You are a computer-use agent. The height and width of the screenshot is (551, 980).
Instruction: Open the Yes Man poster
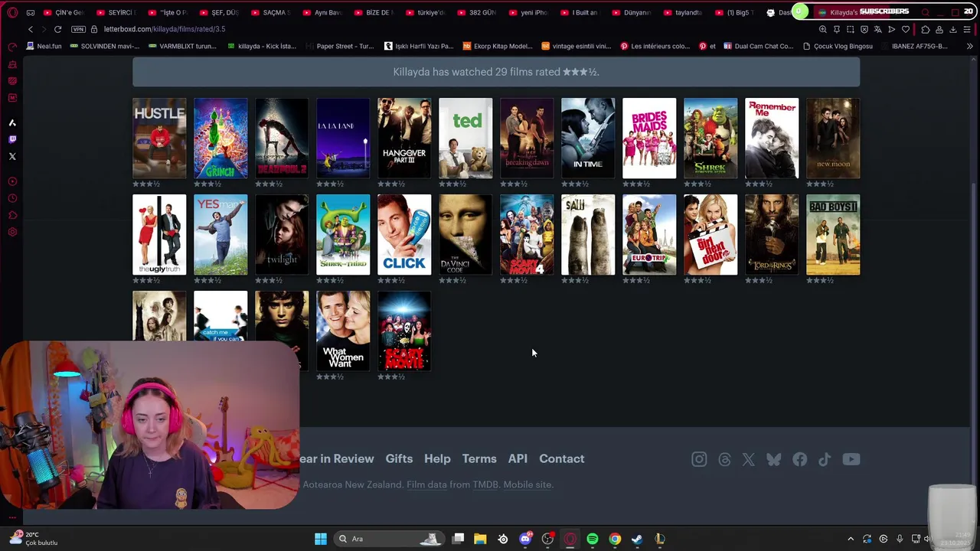pos(220,235)
